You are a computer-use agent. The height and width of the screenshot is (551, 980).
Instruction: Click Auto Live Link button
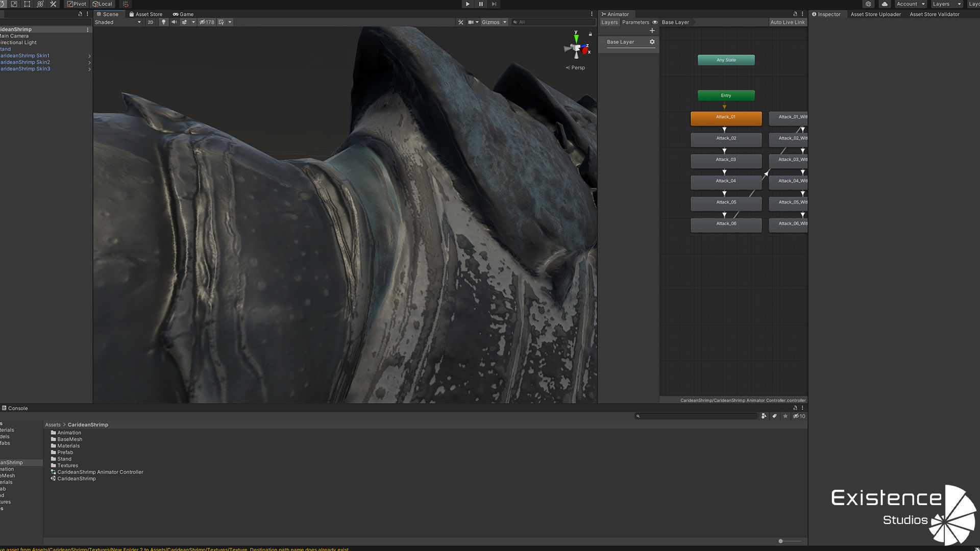point(787,22)
